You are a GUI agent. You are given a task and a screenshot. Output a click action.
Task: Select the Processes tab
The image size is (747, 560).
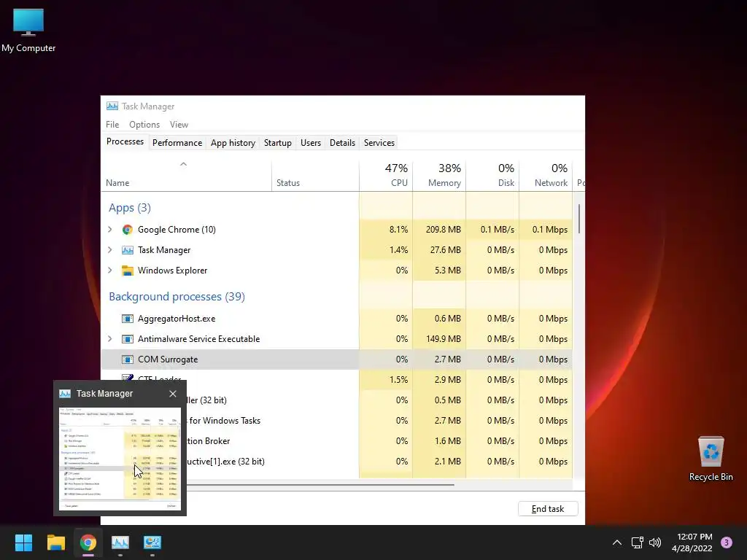click(125, 142)
